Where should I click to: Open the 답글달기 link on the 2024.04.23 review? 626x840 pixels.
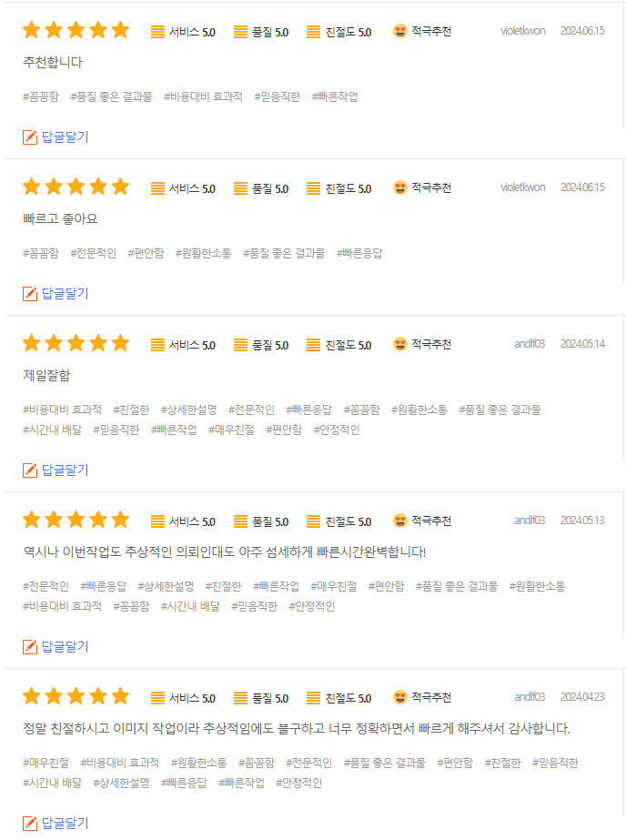click(x=65, y=823)
